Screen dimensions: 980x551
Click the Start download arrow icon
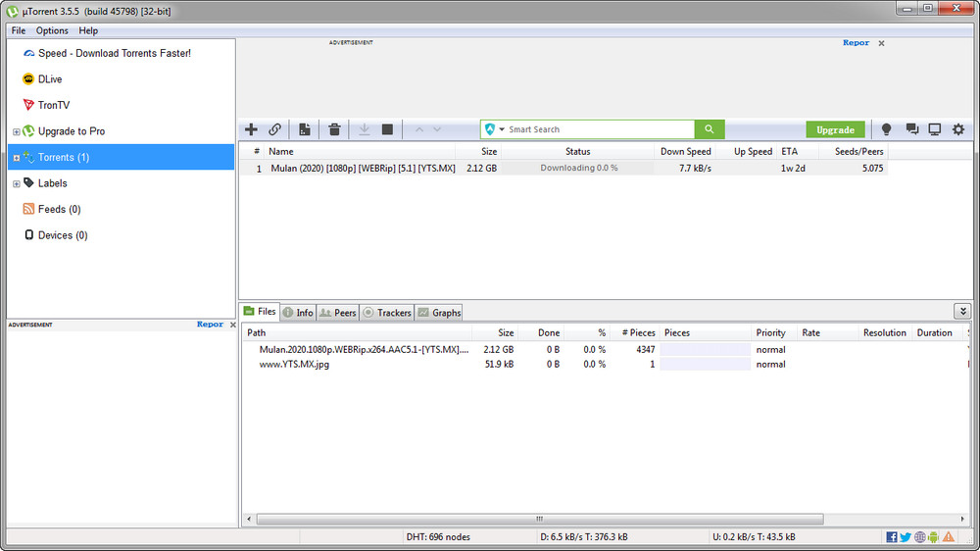(365, 129)
